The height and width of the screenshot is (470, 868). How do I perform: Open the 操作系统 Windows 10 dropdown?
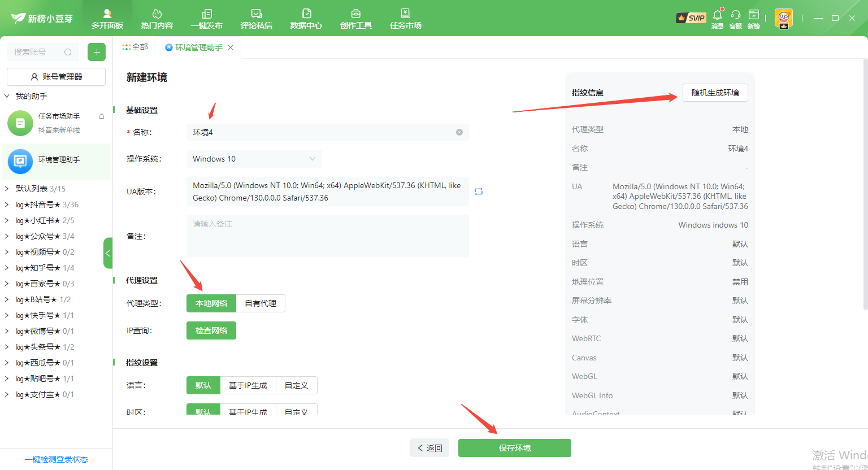(x=254, y=159)
